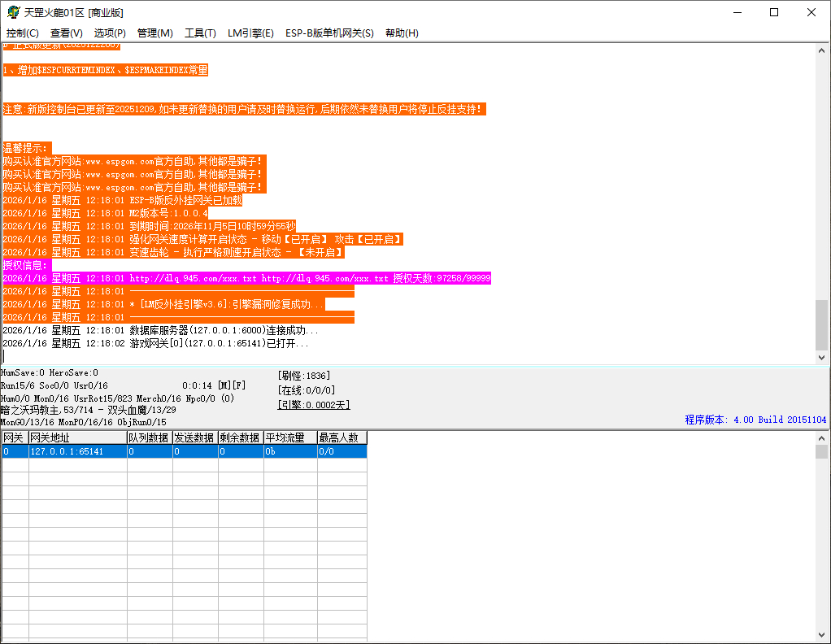Open the 帮助(H) menu
The image size is (831, 644).
(401, 33)
